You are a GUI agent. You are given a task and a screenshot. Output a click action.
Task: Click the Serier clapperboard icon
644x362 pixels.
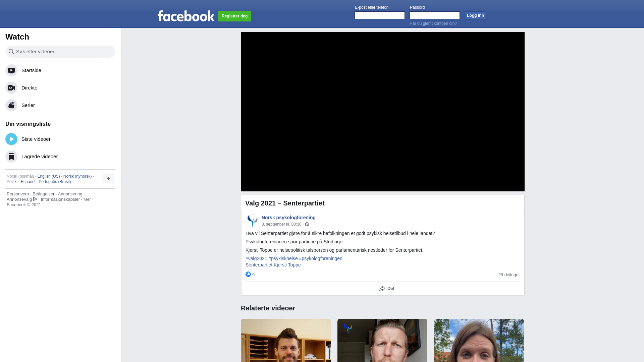[11, 105]
